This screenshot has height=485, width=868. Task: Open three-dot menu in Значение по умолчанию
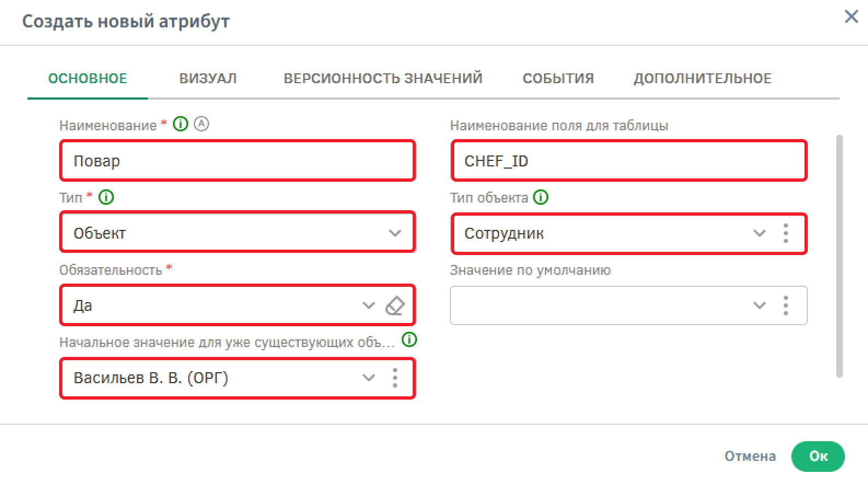[x=786, y=305]
